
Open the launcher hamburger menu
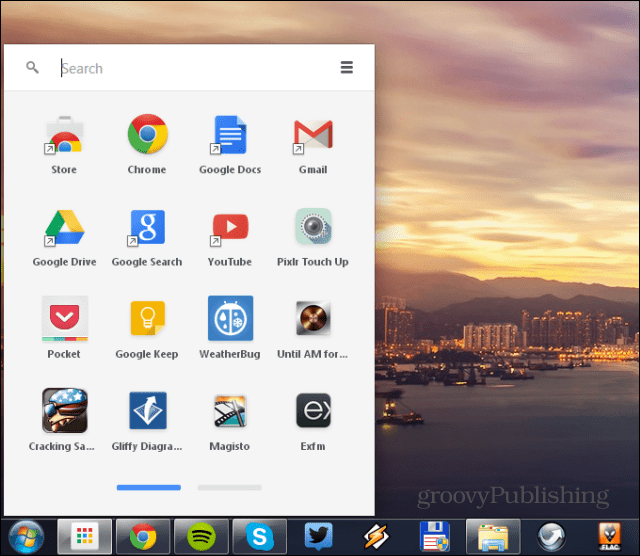(x=347, y=67)
